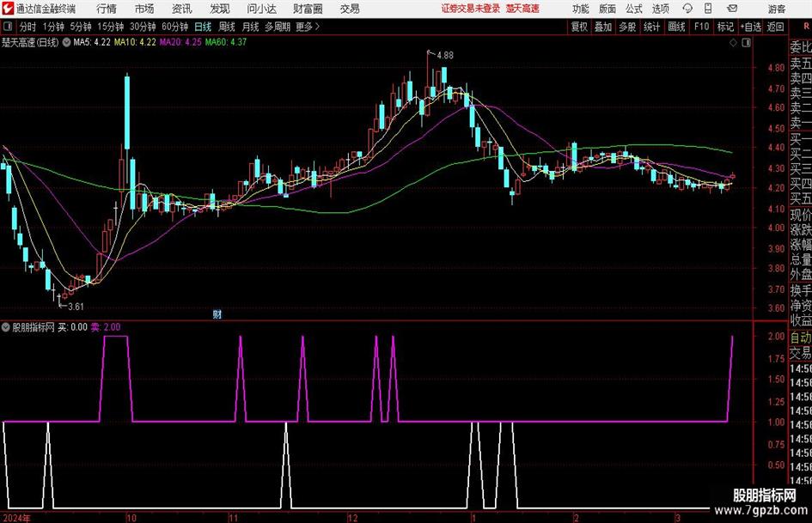Click the MA5: 4.22 value label
This screenshot has height=523, width=812.
coord(92,42)
